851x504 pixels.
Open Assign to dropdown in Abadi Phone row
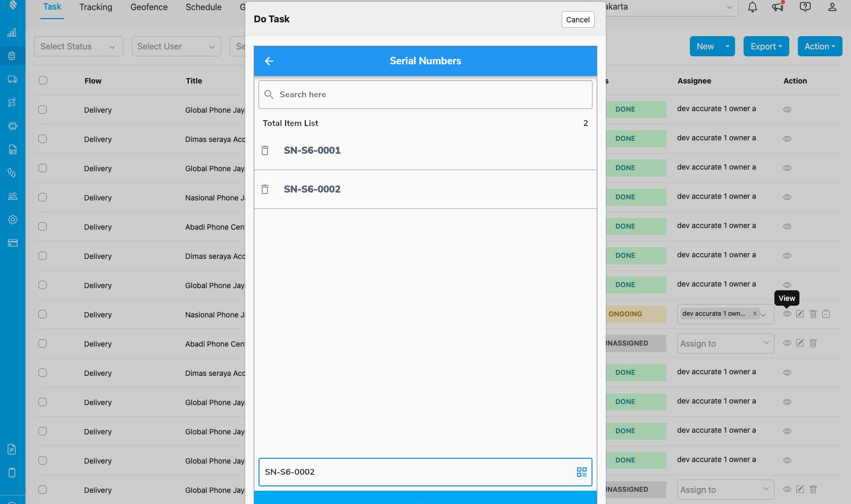pos(725,343)
